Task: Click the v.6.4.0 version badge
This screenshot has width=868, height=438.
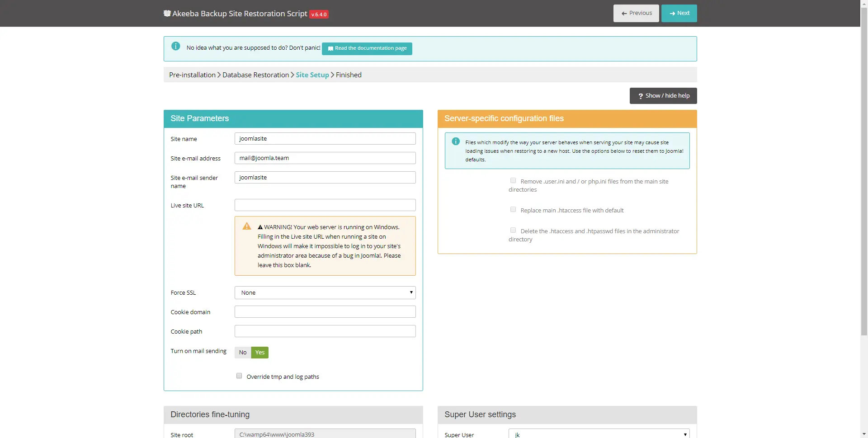Action: click(319, 14)
